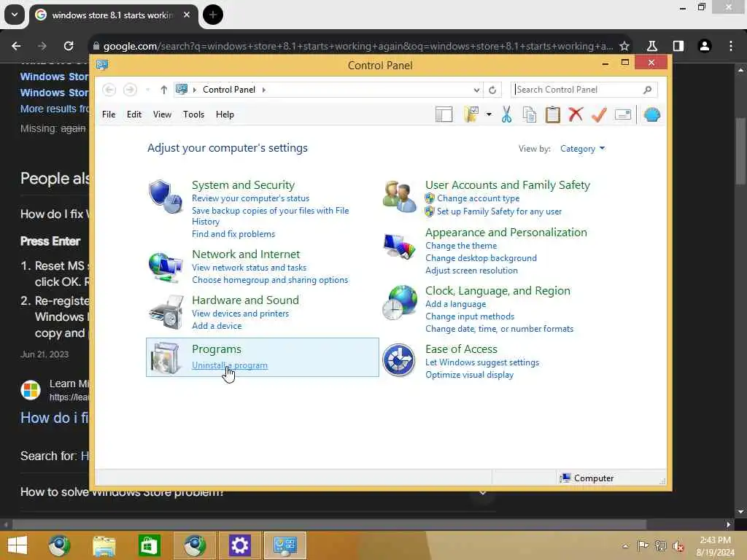Click the Copy icon in Control Panel toolbar
Viewport: 747px width, 560px height.
tap(530, 114)
